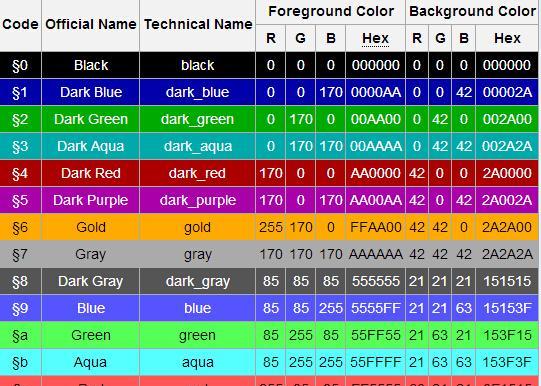Select the '002A00' background hex value
Viewport: 541px width, 386px height.
[x=507, y=119]
